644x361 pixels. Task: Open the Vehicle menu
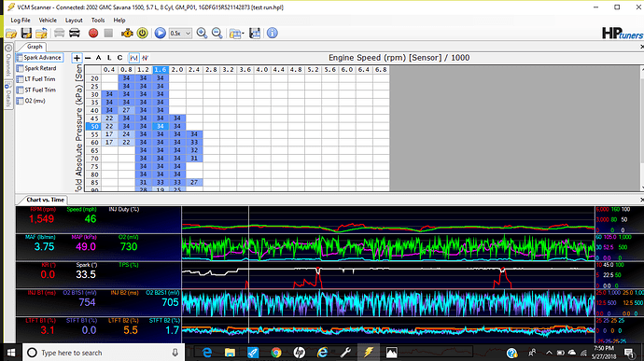(48, 21)
